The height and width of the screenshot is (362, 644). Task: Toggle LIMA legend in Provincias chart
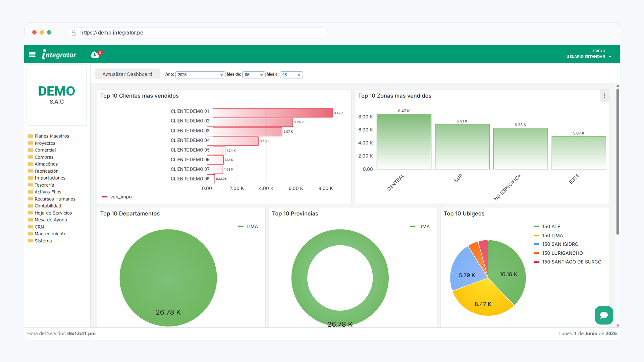coord(420,227)
